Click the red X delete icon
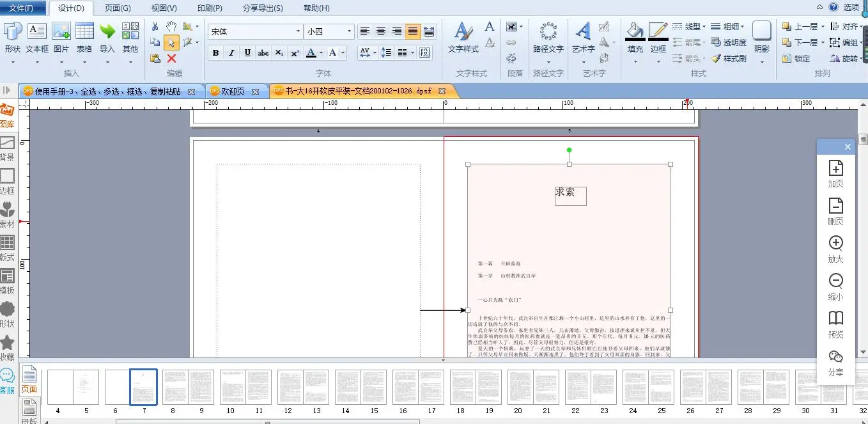 click(171, 58)
